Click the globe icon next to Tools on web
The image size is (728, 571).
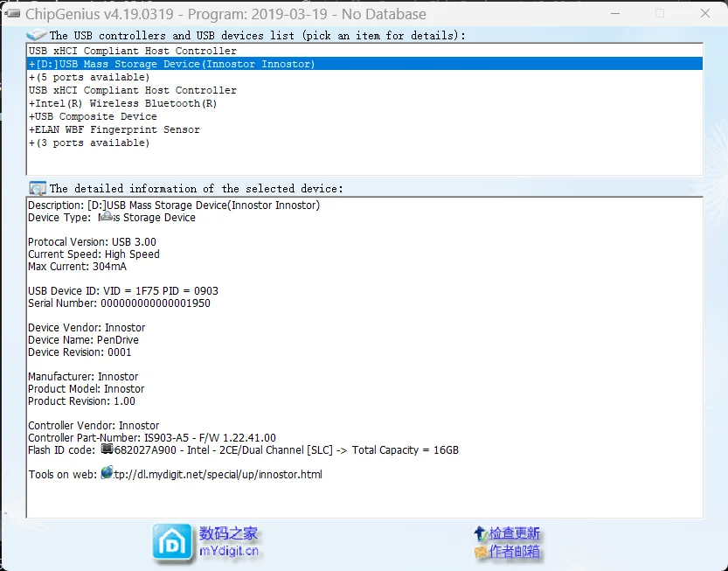[x=107, y=473]
